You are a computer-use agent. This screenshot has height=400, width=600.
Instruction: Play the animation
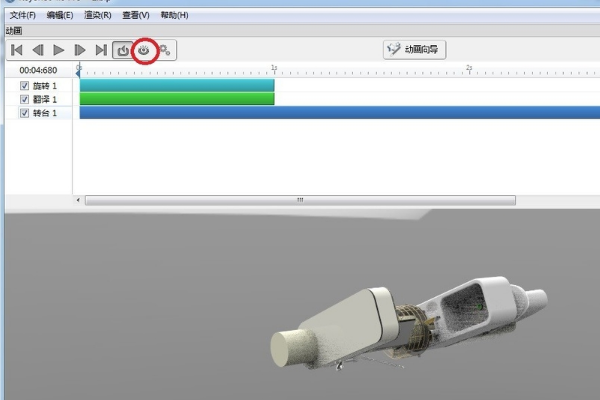59,50
